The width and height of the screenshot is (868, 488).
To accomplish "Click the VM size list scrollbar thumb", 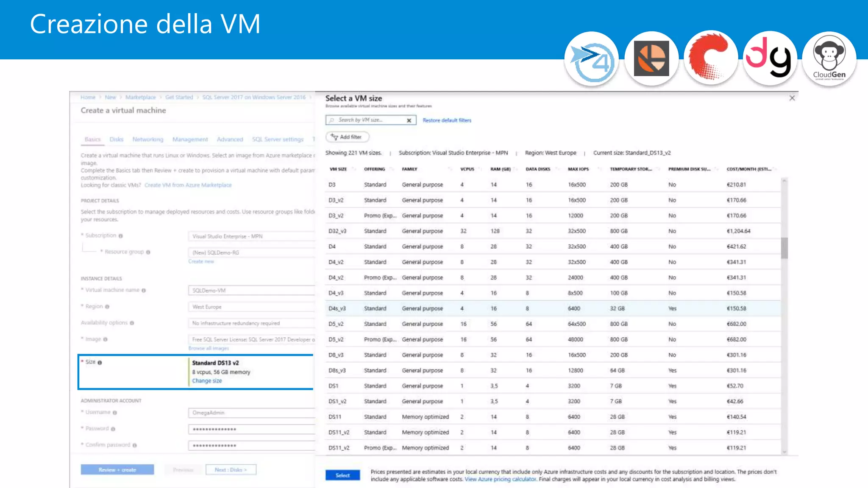I will click(785, 248).
